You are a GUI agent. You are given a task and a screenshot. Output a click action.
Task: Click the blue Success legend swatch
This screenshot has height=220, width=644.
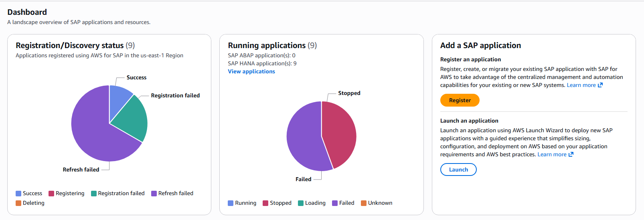(18, 194)
